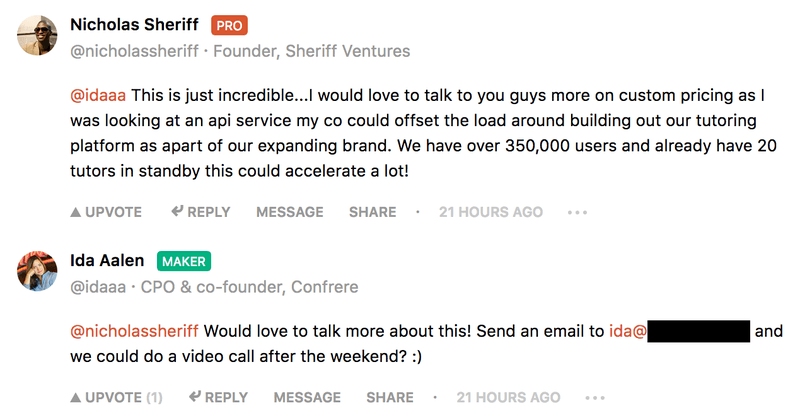Click the green MAKER badge
This screenshot has width=800, height=420.
[x=183, y=262]
